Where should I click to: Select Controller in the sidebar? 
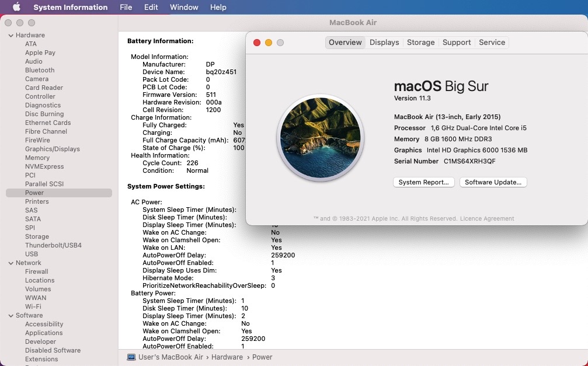point(40,96)
